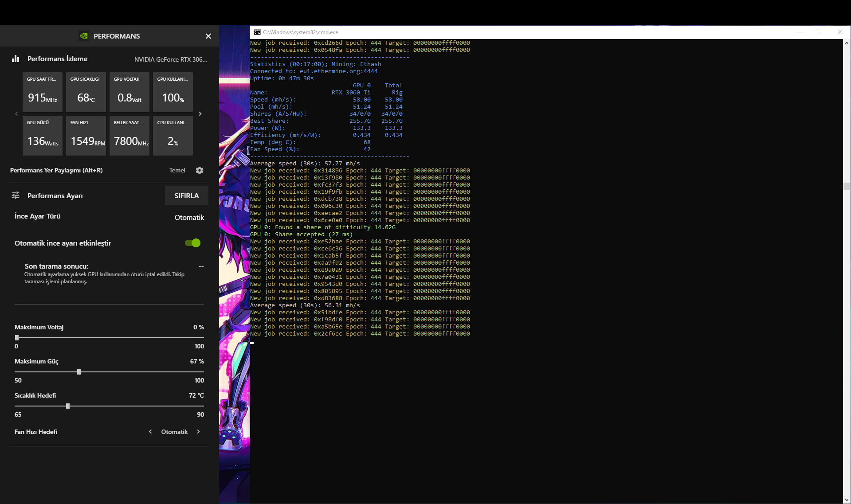Click the Performans İzleme bar chart icon
Screen dimensions: 851x504
tap(16, 59)
